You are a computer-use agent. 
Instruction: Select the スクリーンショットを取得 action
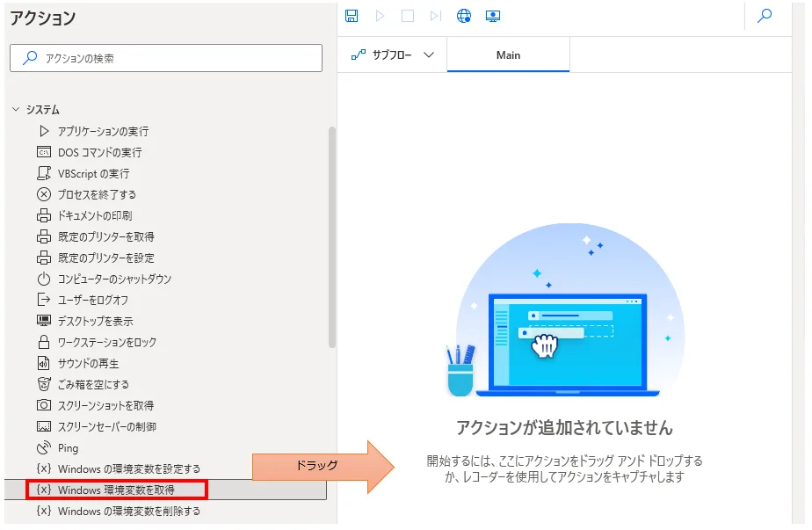pos(105,405)
